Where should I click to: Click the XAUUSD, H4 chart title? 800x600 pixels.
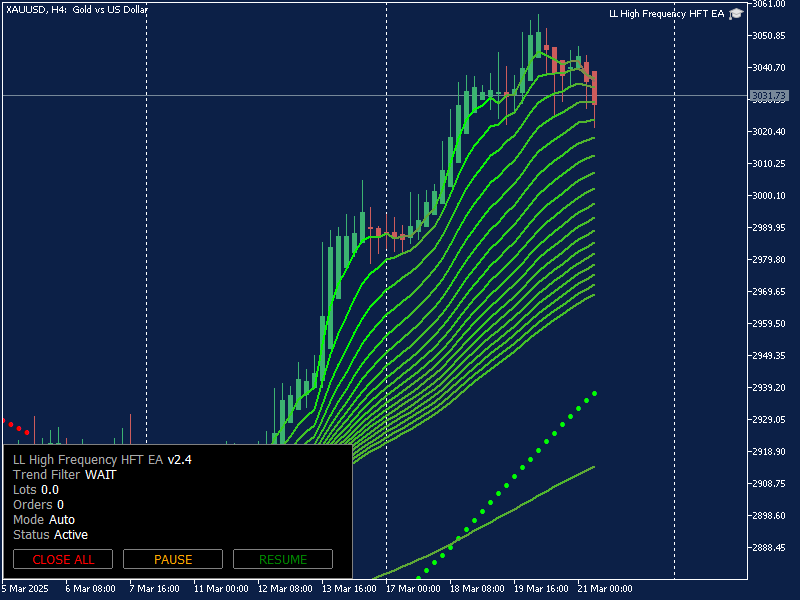77,9
